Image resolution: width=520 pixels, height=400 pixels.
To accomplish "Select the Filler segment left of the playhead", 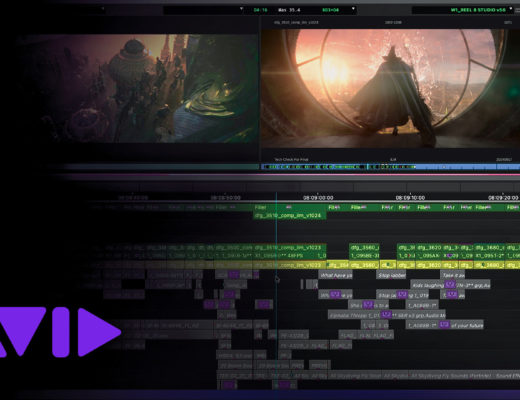I will 265,207.
